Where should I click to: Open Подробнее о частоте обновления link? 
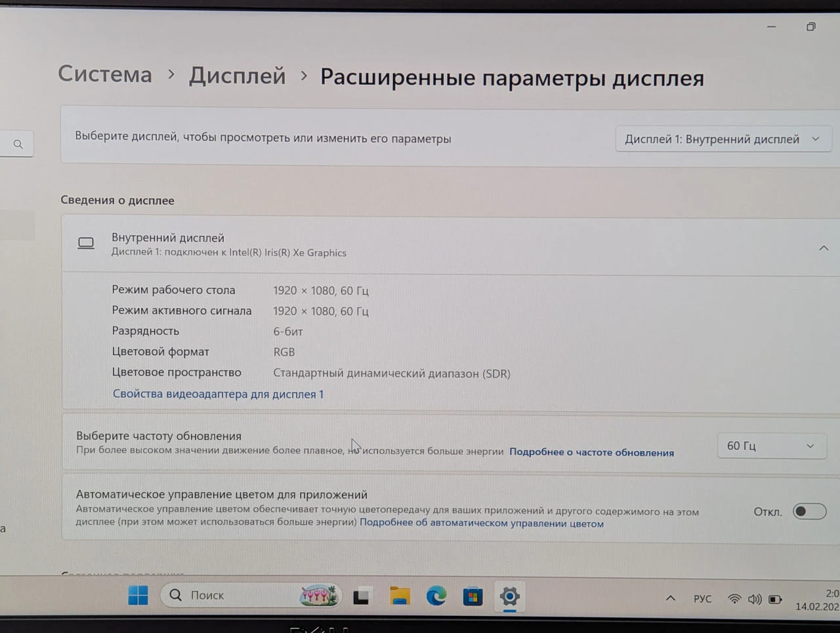point(591,452)
